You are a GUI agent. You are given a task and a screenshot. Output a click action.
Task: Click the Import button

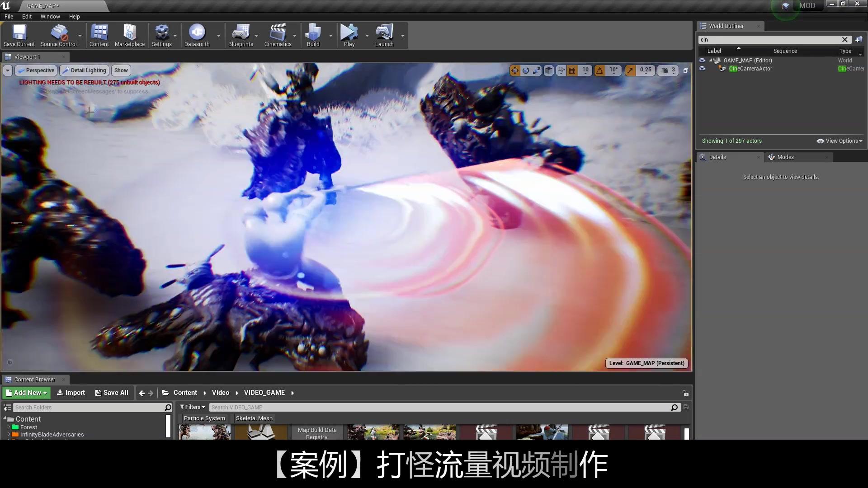71,393
